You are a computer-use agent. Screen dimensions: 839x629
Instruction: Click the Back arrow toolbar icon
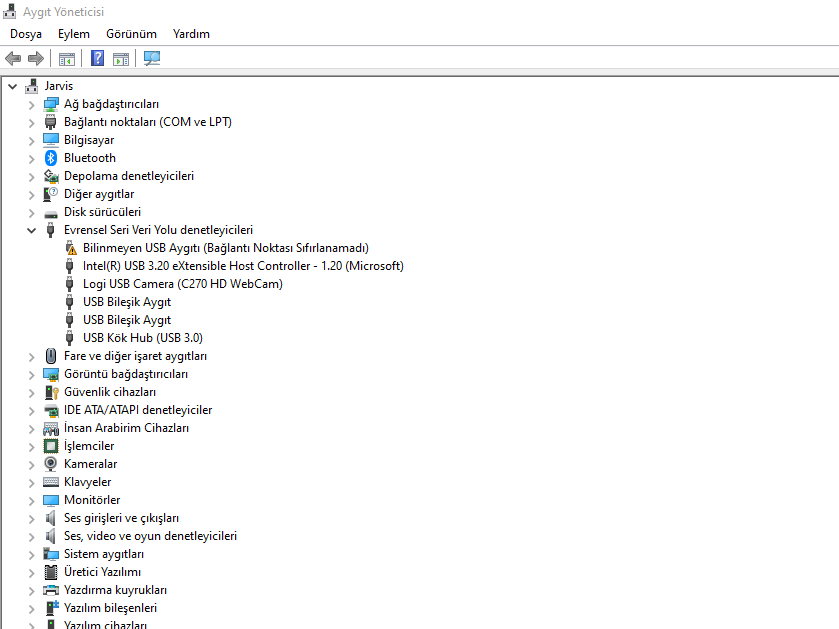(13, 58)
